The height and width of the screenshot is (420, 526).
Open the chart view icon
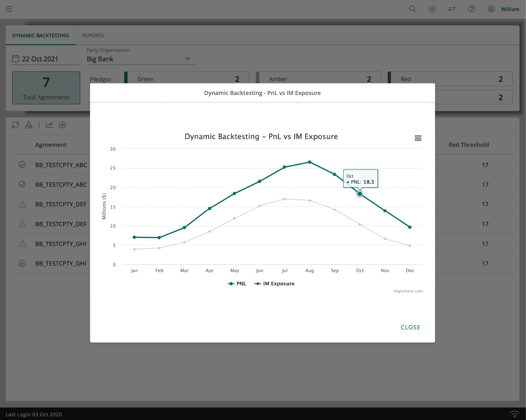49,125
